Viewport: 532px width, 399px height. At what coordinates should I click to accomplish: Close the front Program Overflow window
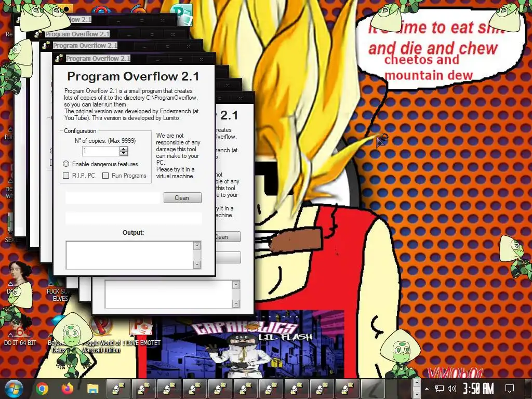click(x=202, y=59)
